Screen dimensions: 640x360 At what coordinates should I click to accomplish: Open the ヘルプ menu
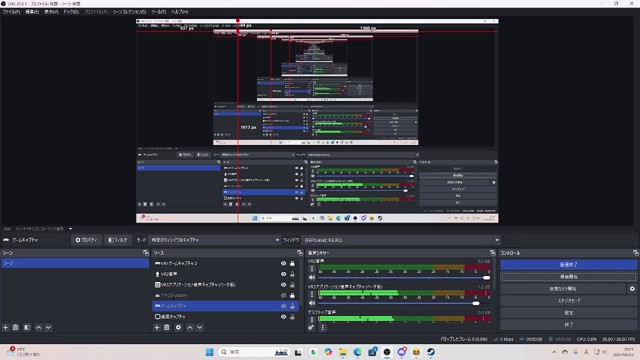pyautogui.click(x=180, y=12)
